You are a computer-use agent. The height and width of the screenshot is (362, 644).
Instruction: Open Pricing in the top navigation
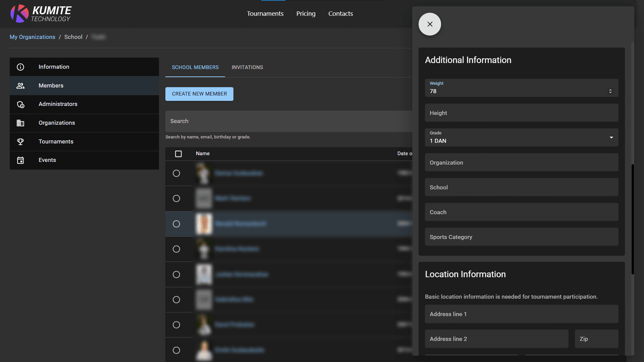(306, 14)
